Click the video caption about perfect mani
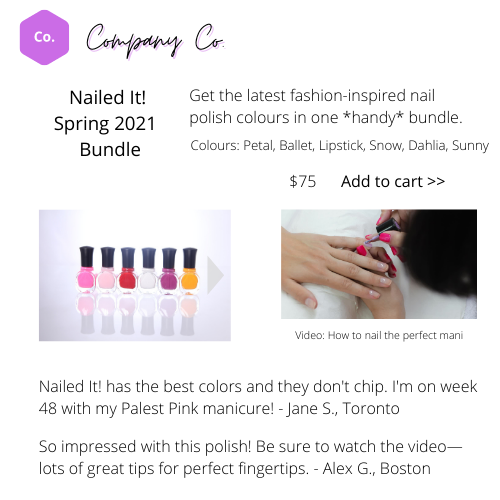 coord(379,335)
